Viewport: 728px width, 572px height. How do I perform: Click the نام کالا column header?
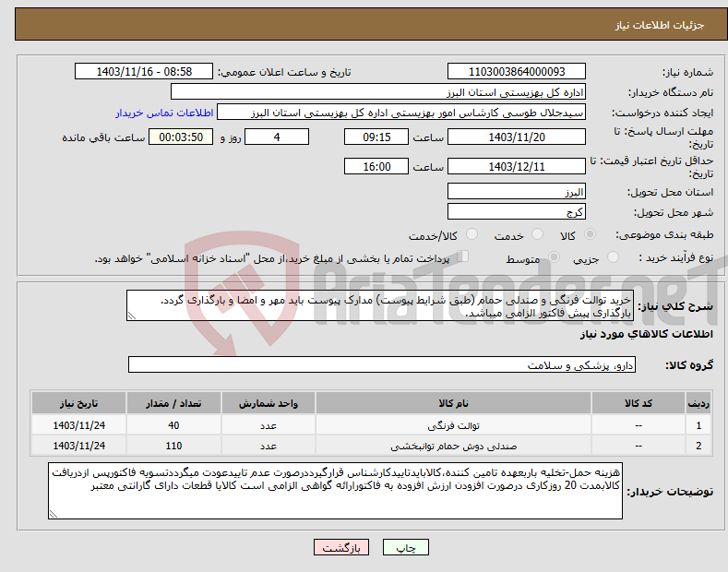(453, 403)
